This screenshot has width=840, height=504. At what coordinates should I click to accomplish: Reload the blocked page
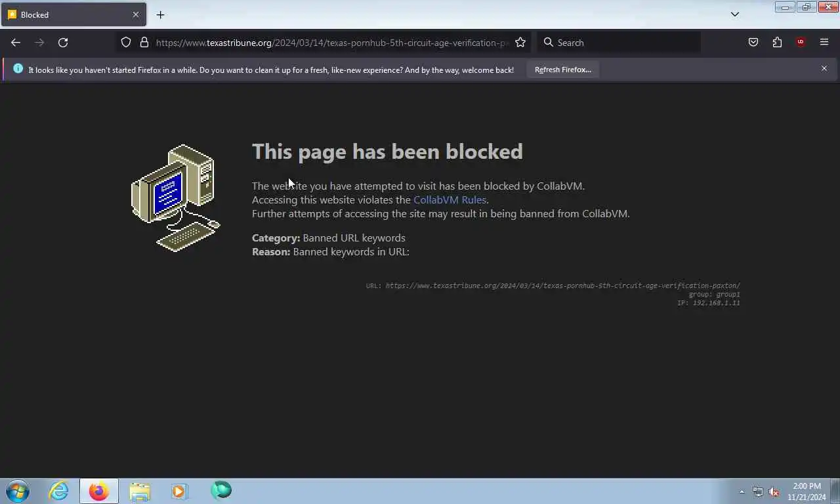click(x=63, y=43)
